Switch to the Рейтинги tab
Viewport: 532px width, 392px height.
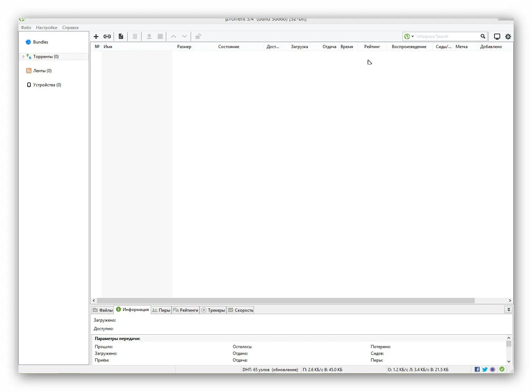click(186, 310)
